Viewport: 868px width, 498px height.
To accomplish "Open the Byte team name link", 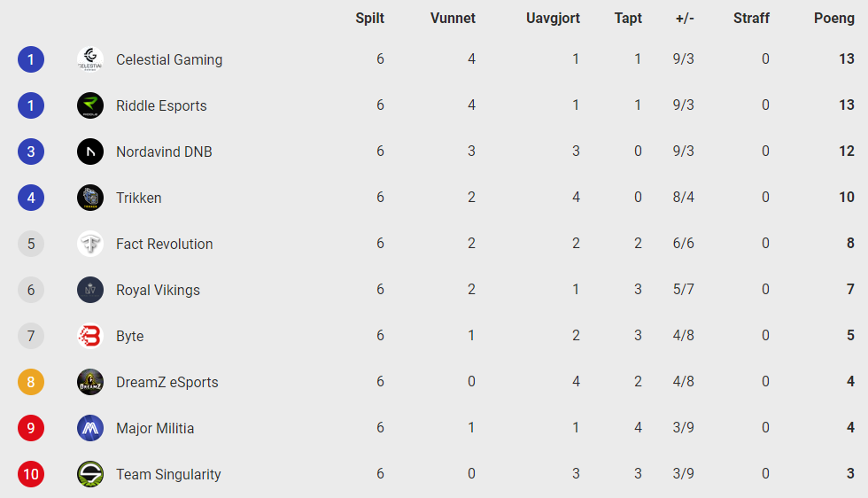I will 129,336.
